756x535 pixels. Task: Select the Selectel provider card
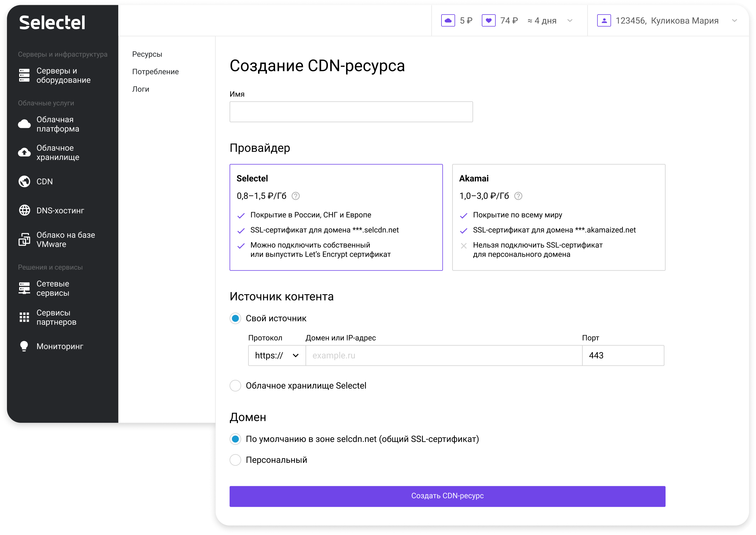(x=336, y=217)
